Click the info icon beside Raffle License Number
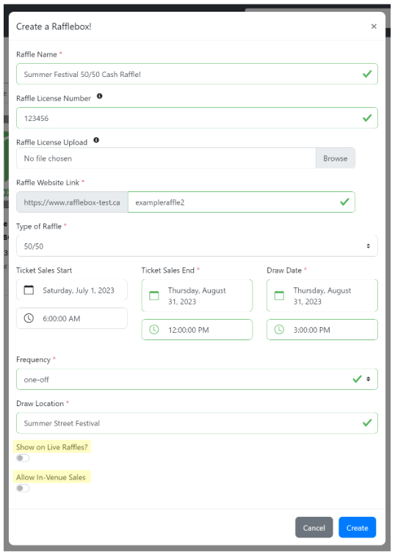The height and width of the screenshot is (555, 395). point(100,96)
